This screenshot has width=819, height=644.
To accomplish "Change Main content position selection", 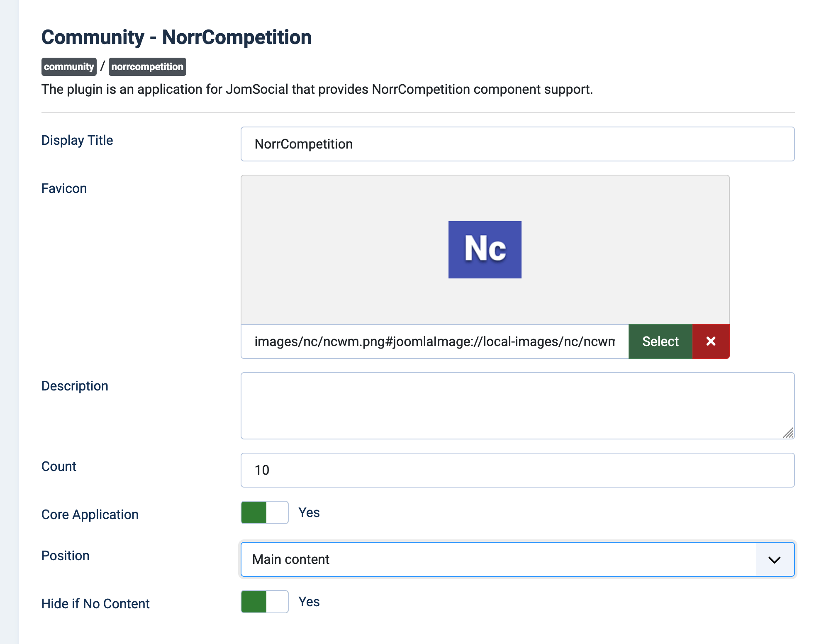I will coord(517,559).
